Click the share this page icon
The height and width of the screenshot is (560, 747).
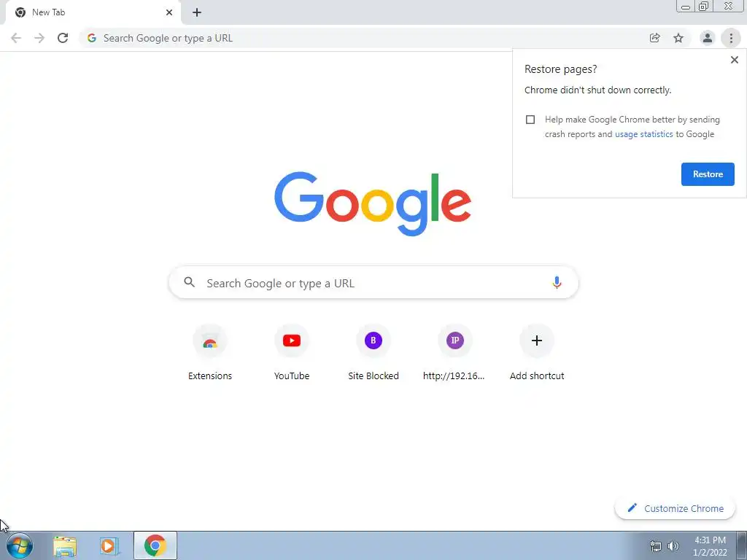(x=654, y=38)
